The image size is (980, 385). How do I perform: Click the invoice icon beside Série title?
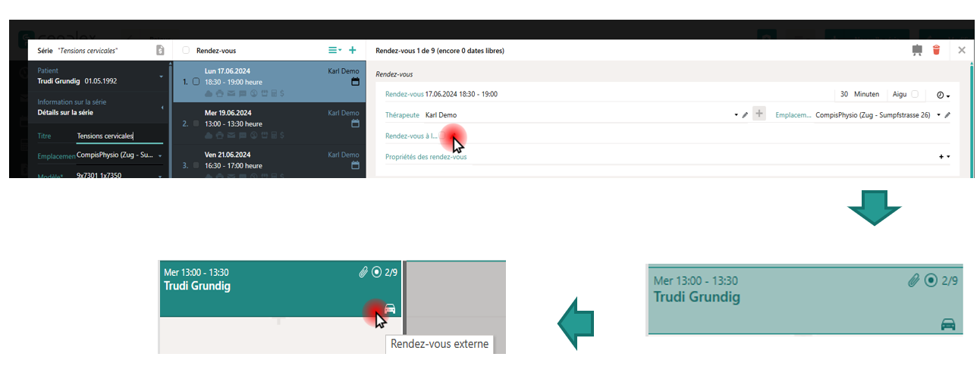click(x=160, y=50)
